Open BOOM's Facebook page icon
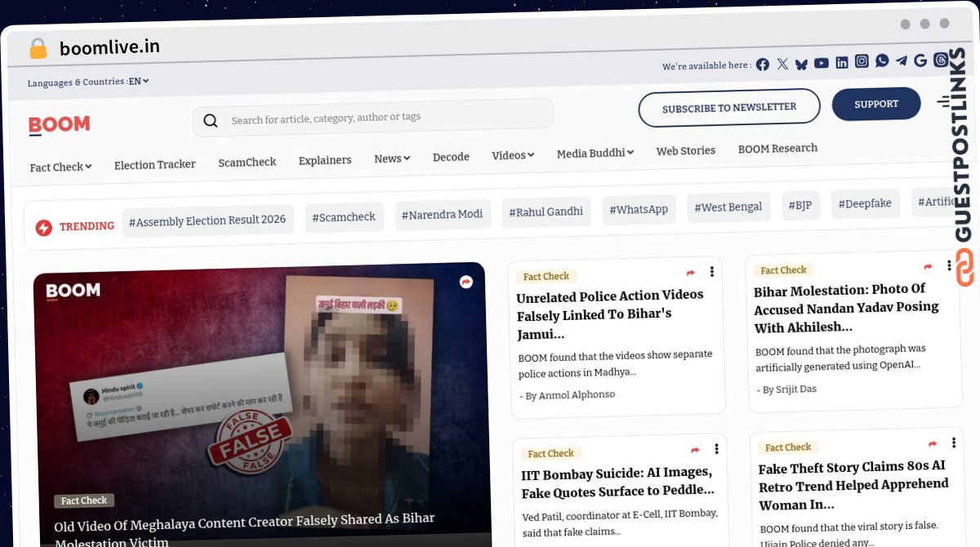 [762, 64]
